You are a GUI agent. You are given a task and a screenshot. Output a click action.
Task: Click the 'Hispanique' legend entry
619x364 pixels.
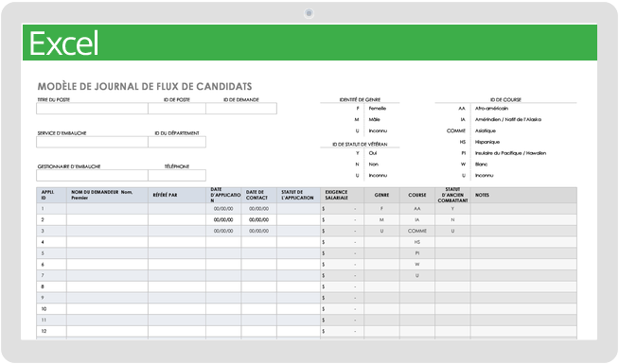click(x=487, y=142)
